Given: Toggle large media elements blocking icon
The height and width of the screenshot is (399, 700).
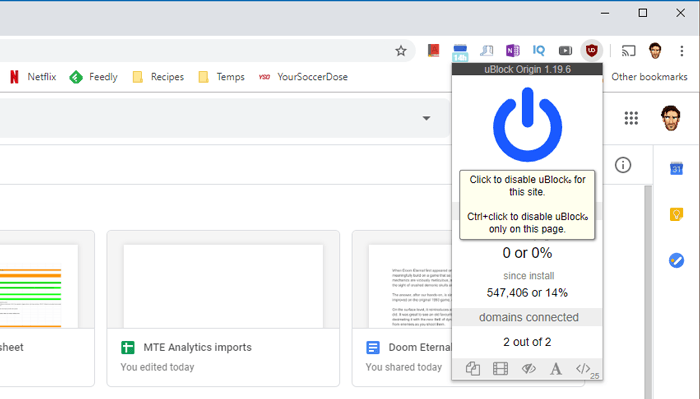Looking at the screenshot, I should pos(500,369).
